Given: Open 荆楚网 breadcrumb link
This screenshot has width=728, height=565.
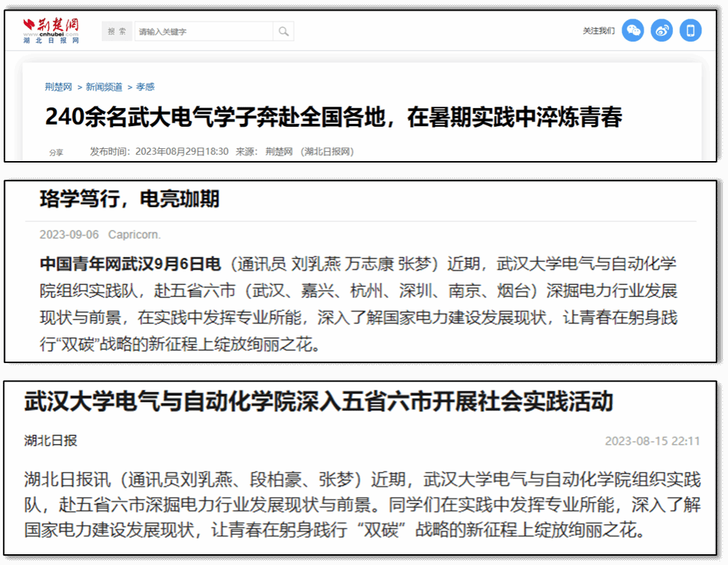Looking at the screenshot, I should [58, 87].
